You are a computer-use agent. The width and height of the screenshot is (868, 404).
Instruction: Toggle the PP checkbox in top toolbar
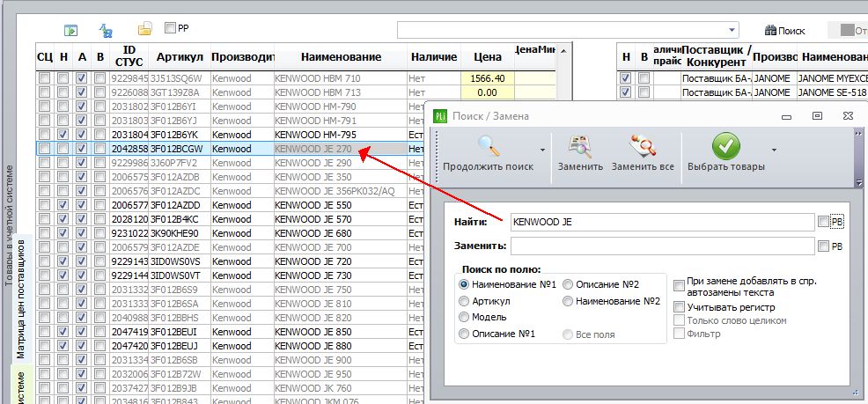click(170, 27)
